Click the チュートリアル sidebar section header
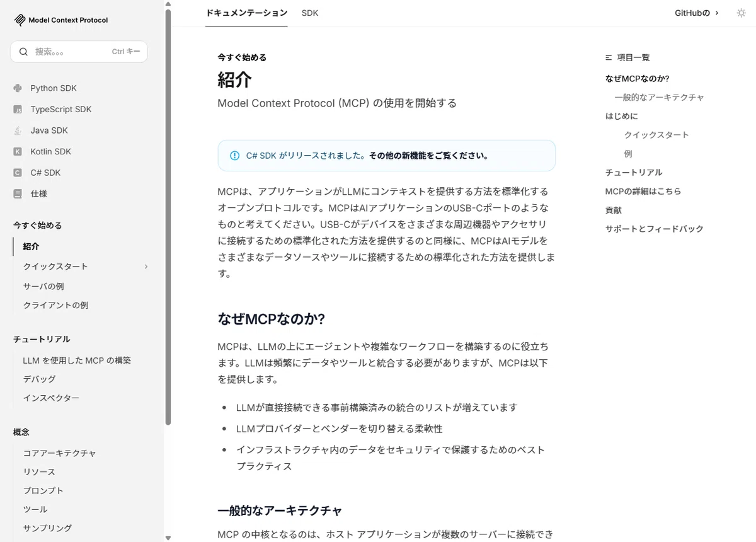The image size is (756, 542). point(42,339)
